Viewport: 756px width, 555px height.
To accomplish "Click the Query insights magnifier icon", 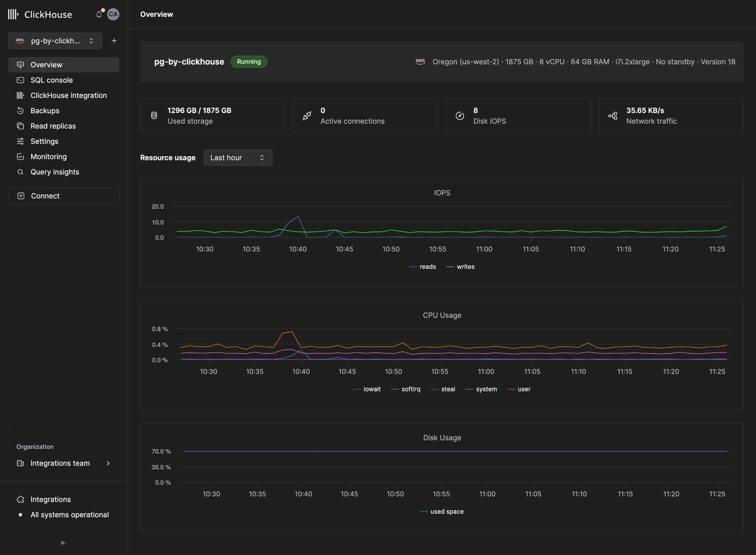I will [x=20, y=172].
